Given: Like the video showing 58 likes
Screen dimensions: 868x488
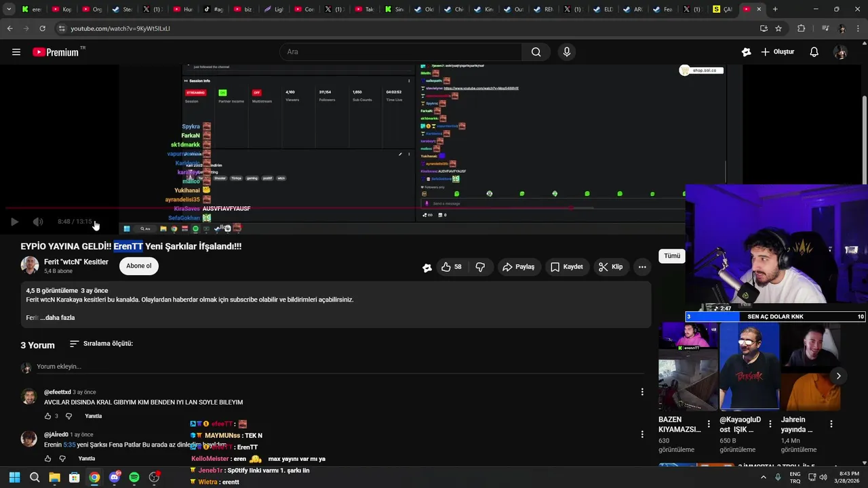Looking at the screenshot, I should [x=452, y=267].
